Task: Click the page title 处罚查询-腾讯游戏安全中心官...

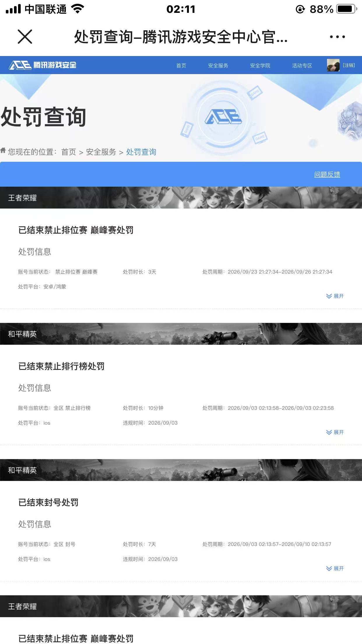Action: pyautogui.click(x=181, y=37)
